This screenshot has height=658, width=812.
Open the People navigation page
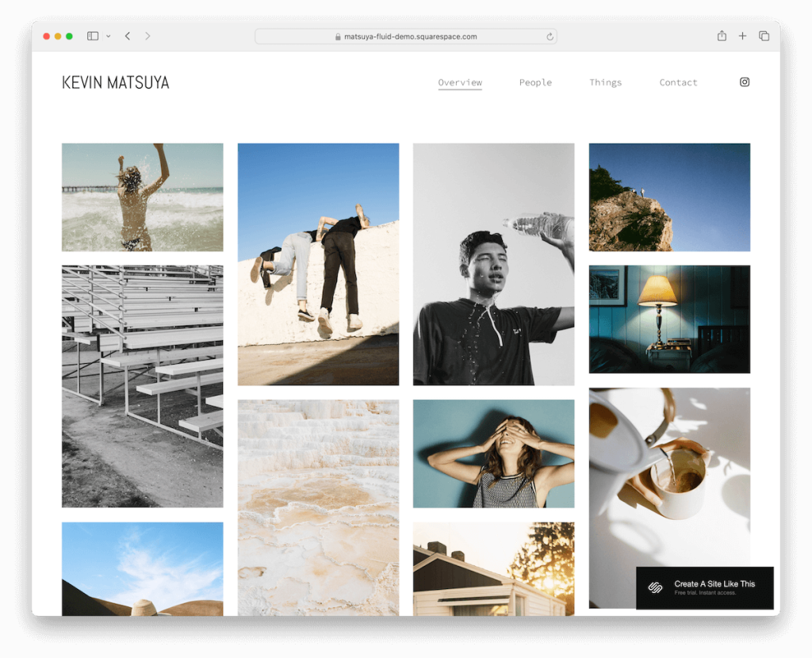[535, 82]
